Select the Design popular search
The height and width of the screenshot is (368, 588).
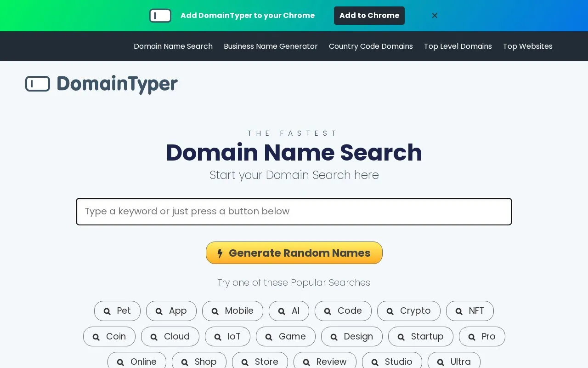[352, 337]
